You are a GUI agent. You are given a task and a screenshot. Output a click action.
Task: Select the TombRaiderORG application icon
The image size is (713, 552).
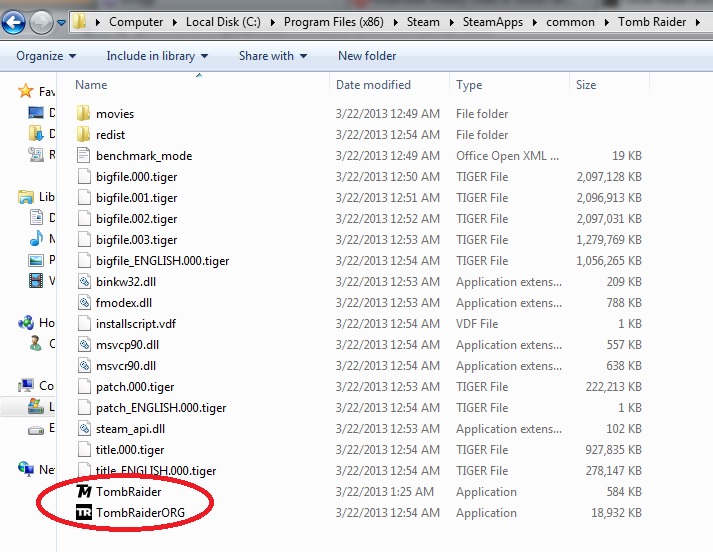click(x=84, y=513)
